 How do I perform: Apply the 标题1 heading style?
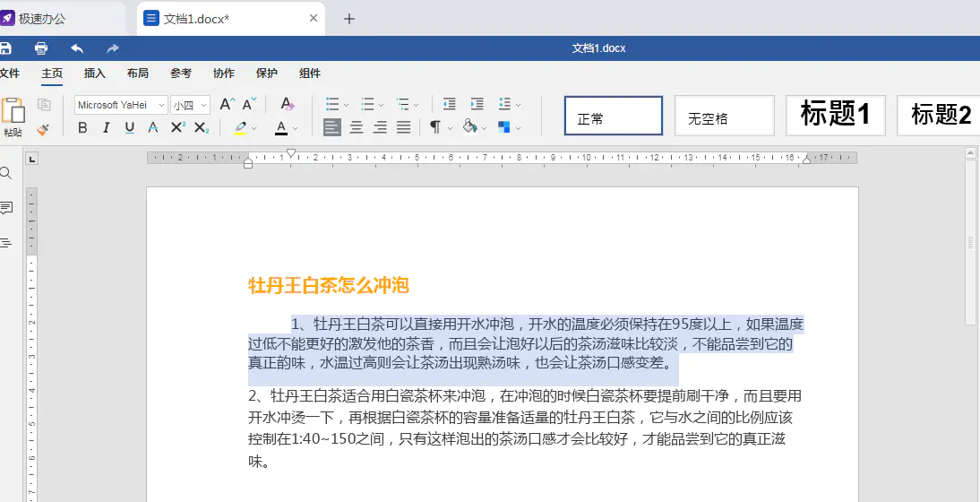(x=836, y=115)
